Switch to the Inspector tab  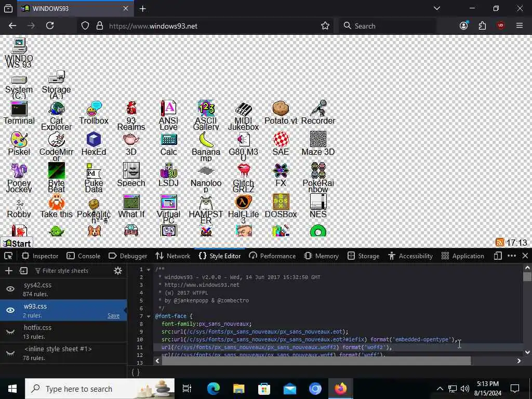(40, 256)
